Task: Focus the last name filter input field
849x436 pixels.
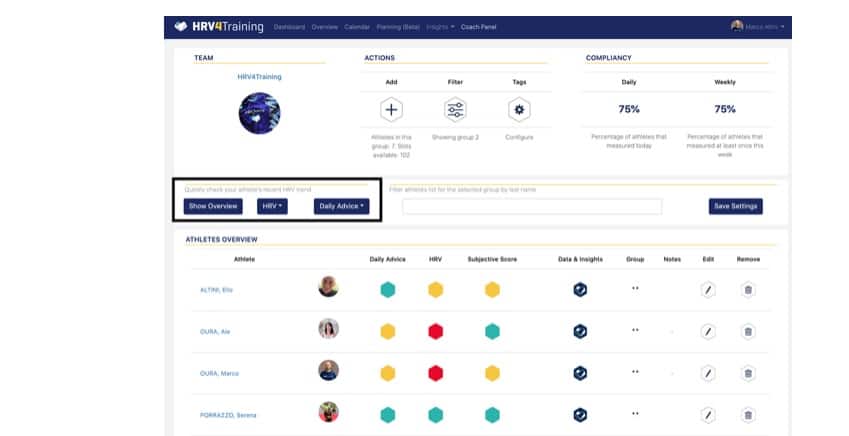Action: 532,207
